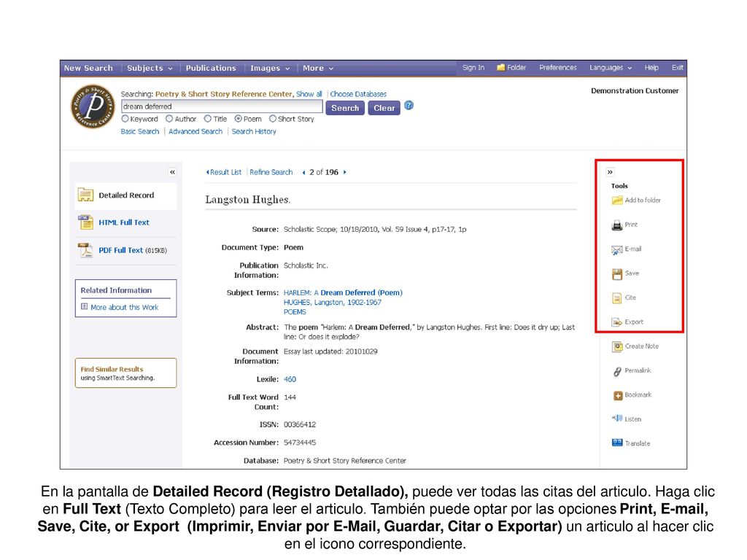Click New Search in the menu bar
Screen dimensions: 747x560
(x=88, y=68)
